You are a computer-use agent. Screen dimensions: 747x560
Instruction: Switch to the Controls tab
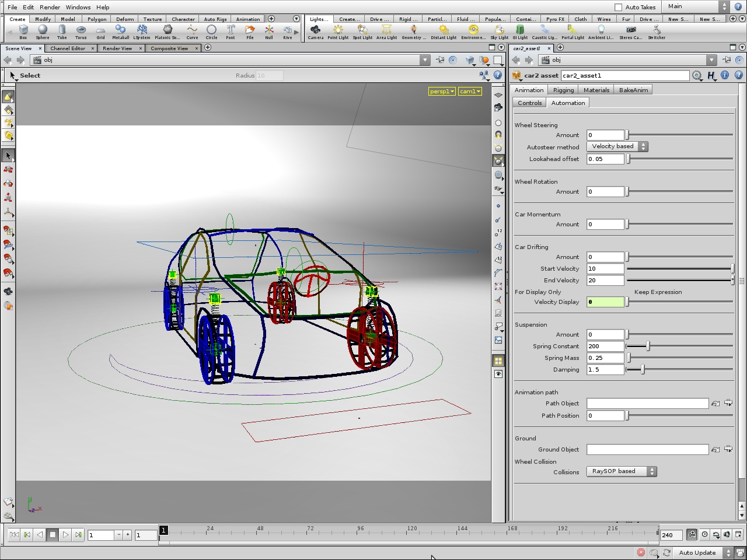tap(529, 103)
